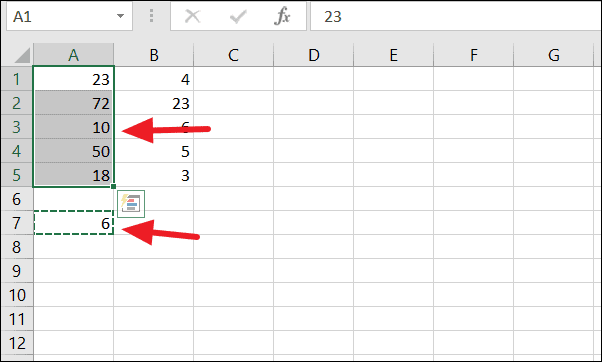602x362 pixels.
Task: Select row 7 header
Action: click(x=17, y=223)
